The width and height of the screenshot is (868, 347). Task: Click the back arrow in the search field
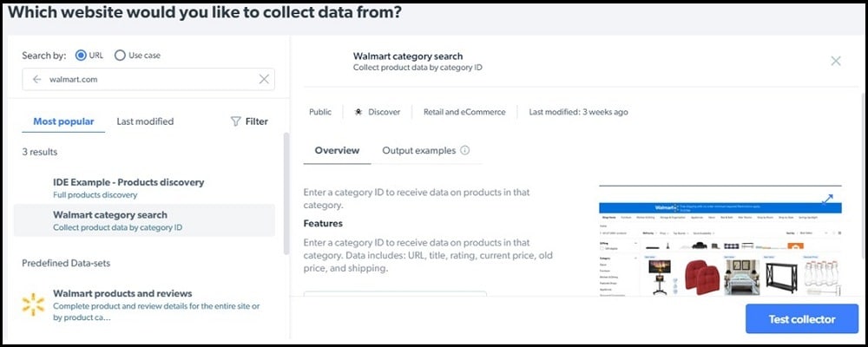tap(37, 80)
